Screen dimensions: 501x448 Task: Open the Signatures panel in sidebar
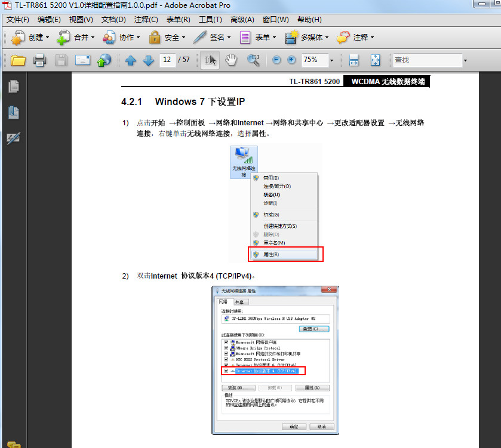(x=13, y=138)
